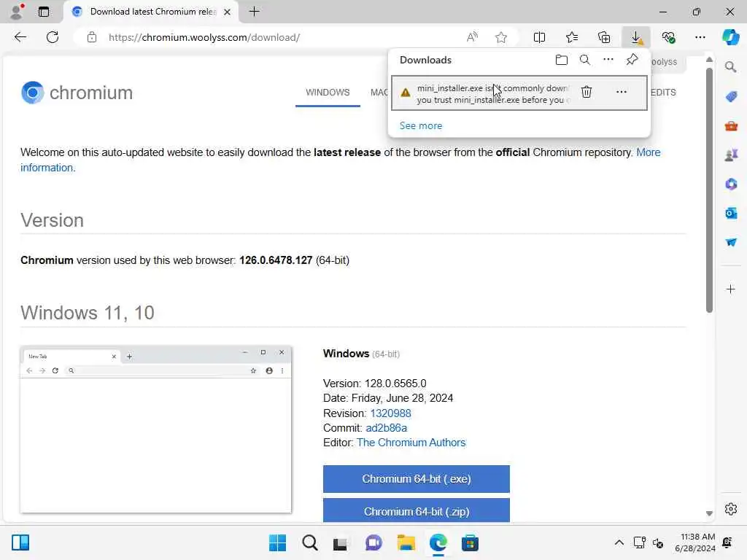
Task: Go back to previous page
Action: pyautogui.click(x=20, y=37)
